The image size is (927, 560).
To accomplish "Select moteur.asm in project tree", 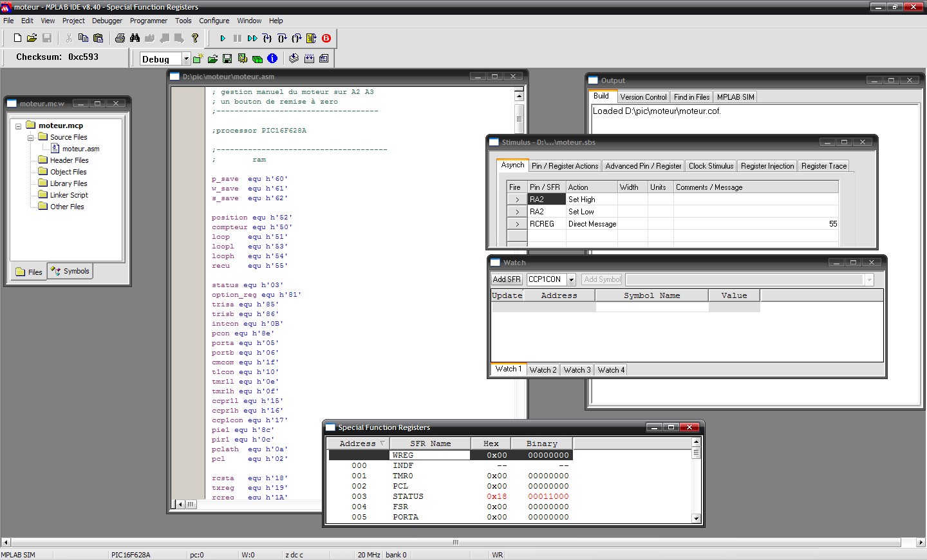I will pos(80,149).
